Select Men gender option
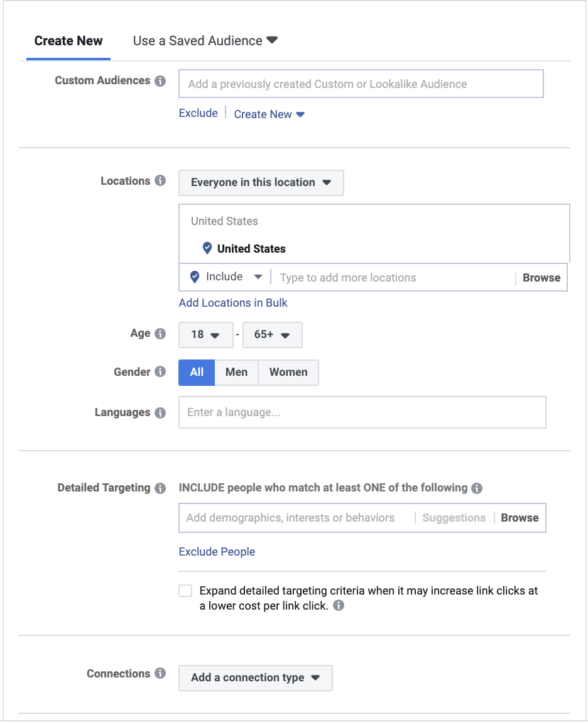The width and height of the screenshot is (588, 724). (x=236, y=372)
